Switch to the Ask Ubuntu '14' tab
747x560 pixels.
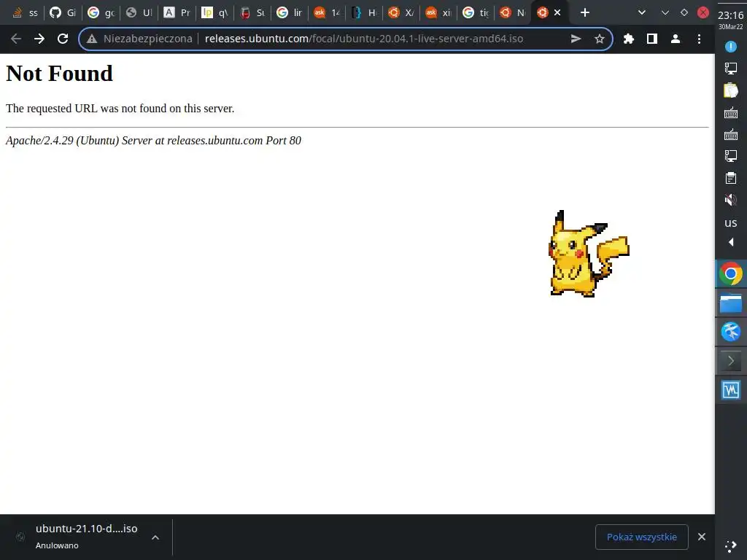[x=327, y=12]
